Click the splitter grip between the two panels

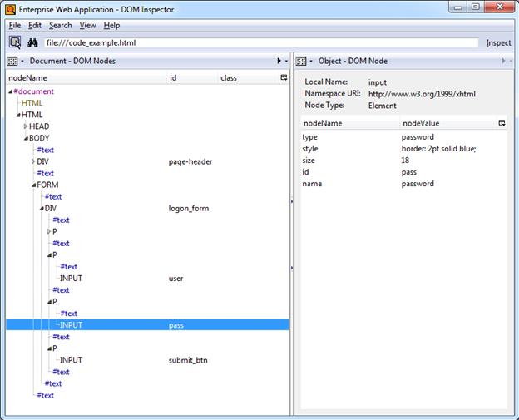(x=292, y=235)
